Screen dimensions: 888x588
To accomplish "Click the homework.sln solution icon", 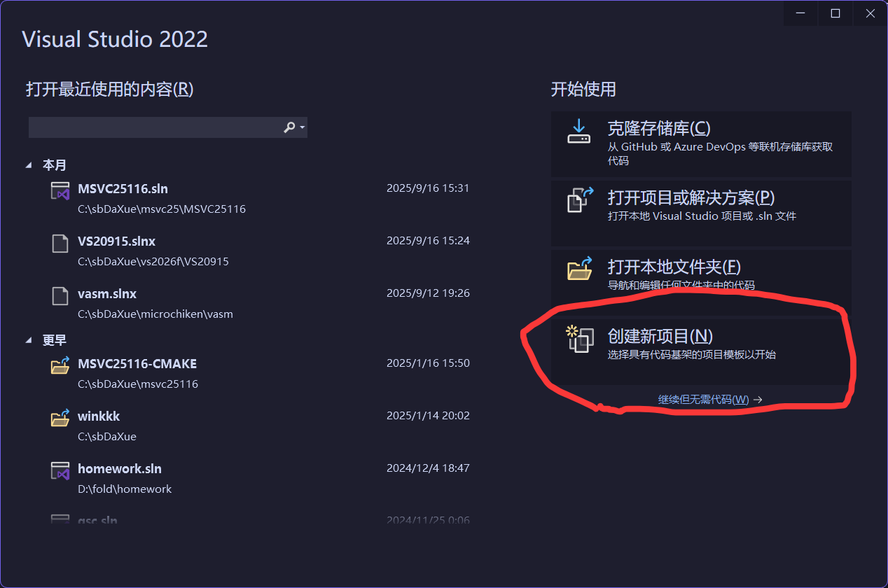I will (x=61, y=470).
